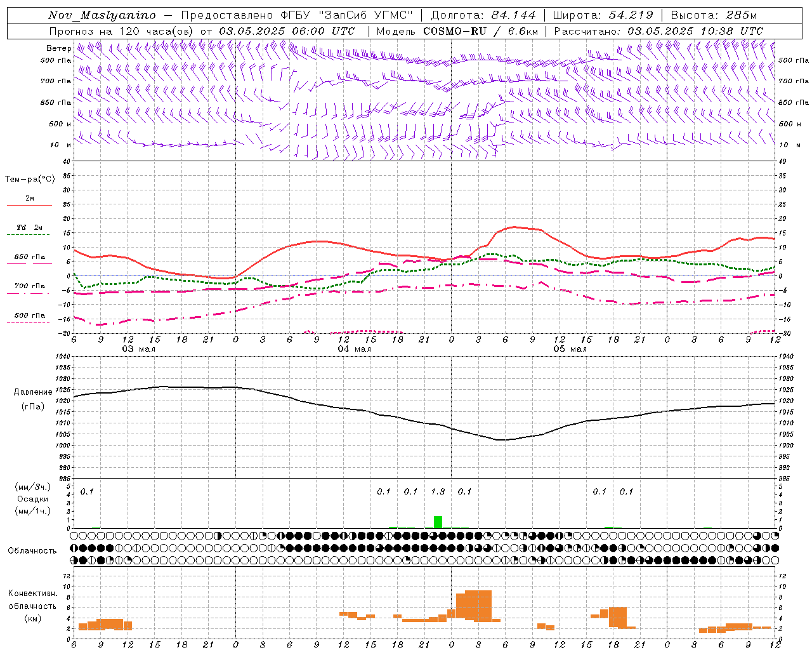Select the model name COSMO-RU / 6.6км
Screen dimensions: 812x650
[x=481, y=31]
